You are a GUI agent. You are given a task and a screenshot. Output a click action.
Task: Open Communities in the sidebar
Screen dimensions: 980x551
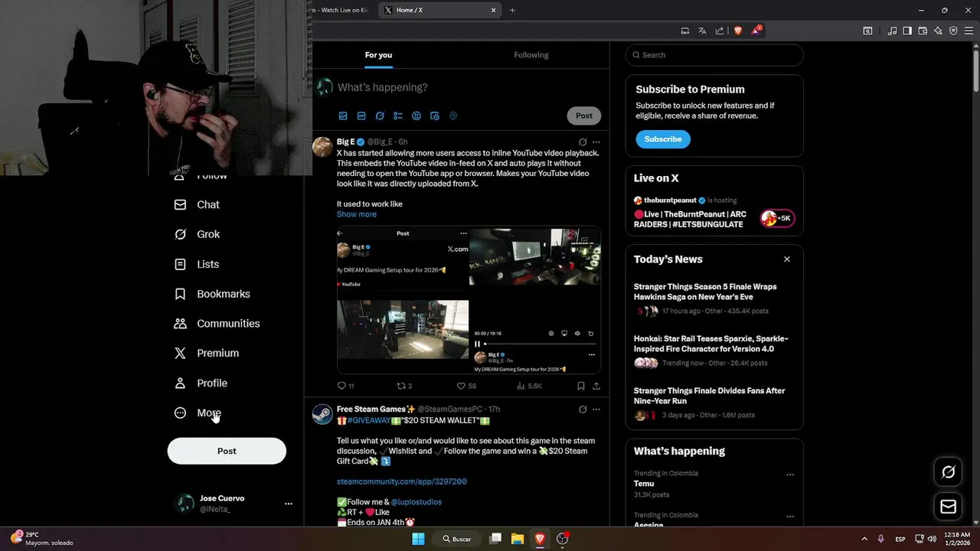217,324
